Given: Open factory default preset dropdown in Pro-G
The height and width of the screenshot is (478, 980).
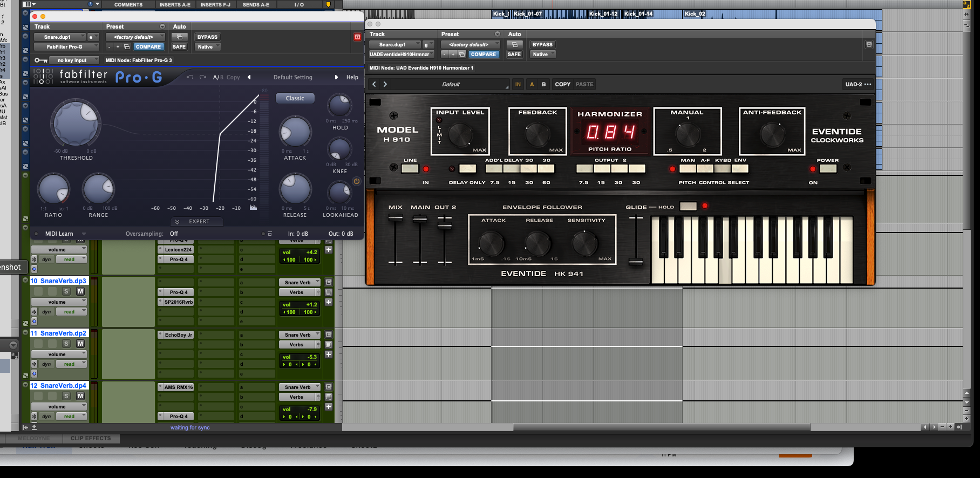Looking at the screenshot, I should pyautogui.click(x=135, y=37).
